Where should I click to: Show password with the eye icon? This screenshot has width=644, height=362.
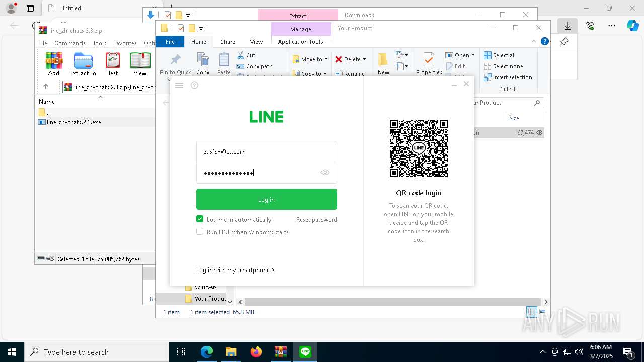coord(325,173)
